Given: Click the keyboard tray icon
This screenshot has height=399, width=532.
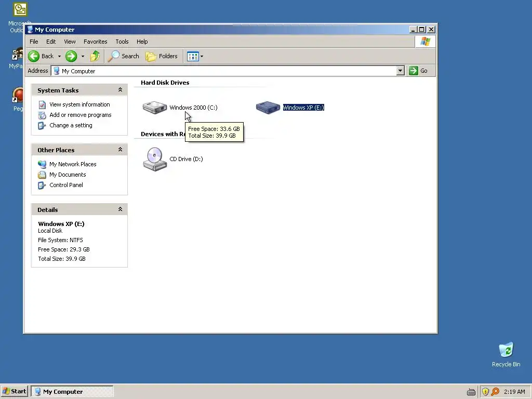Looking at the screenshot, I should coord(471,392).
